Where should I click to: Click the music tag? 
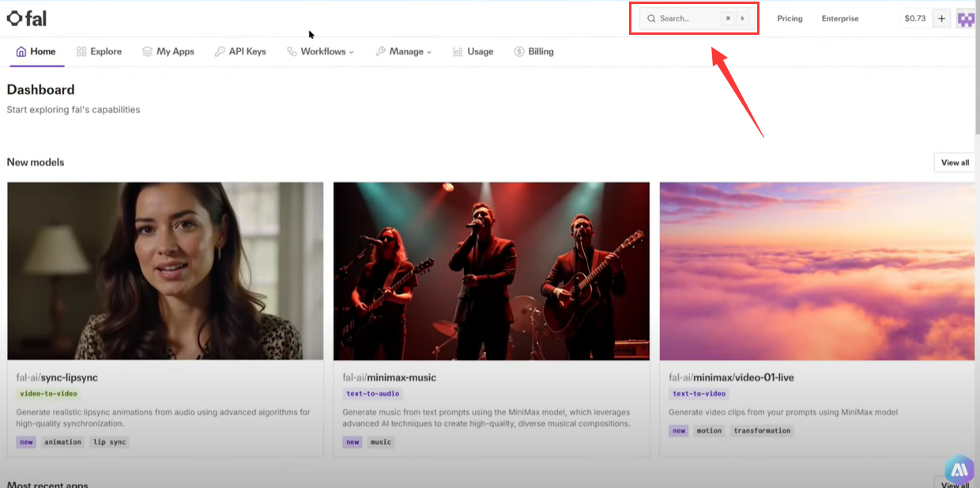pyautogui.click(x=381, y=442)
